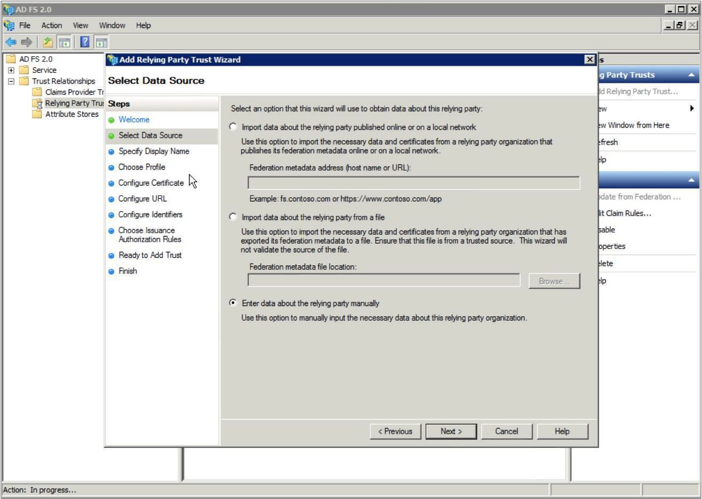Select import data from a file option
This screenshot has height=499, width=702.
(233, 217)
